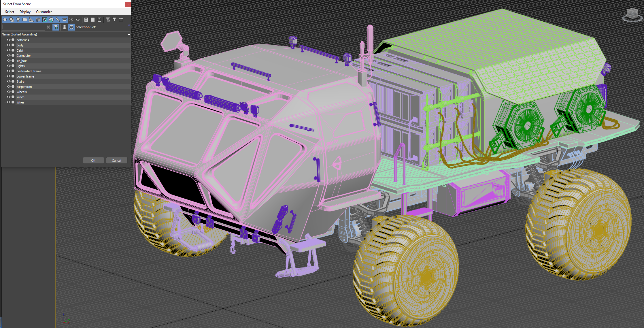644x328 pixels.
Task: Click Sort by Hierarchy icon
Action: 71,27
